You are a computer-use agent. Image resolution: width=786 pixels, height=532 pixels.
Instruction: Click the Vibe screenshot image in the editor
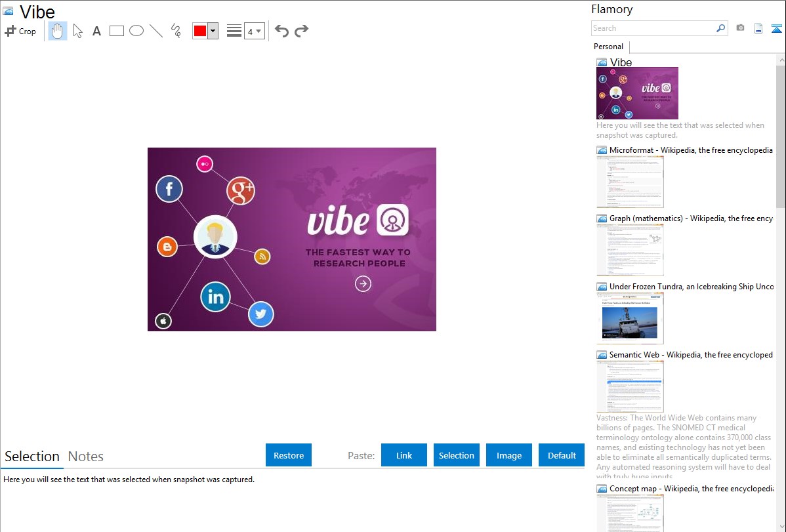click(292, 239)
